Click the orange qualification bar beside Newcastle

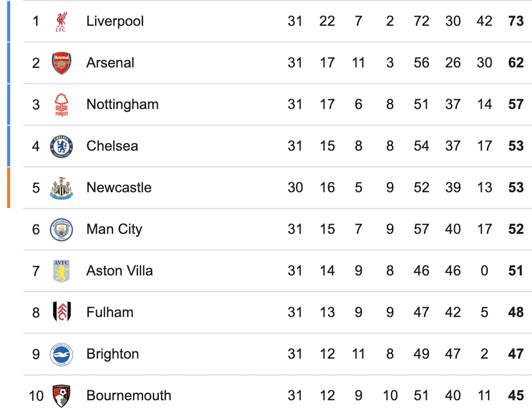click(9, 187)
